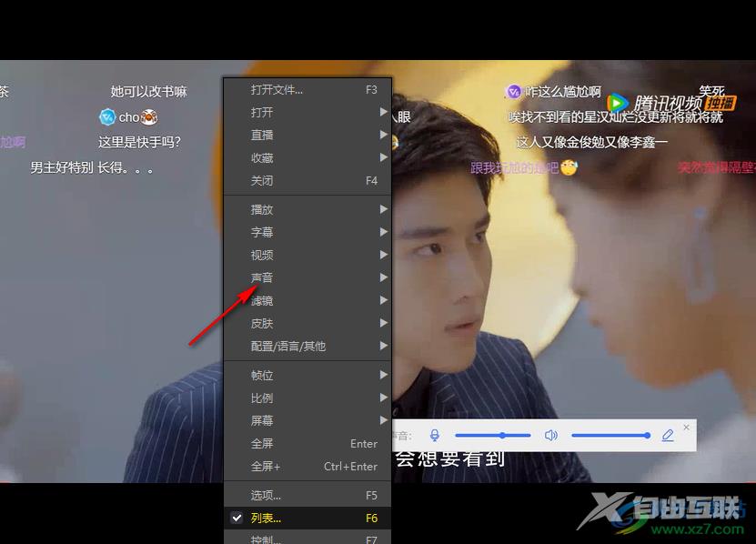
Task: Close the audio control bar
Action: [687, 428]
